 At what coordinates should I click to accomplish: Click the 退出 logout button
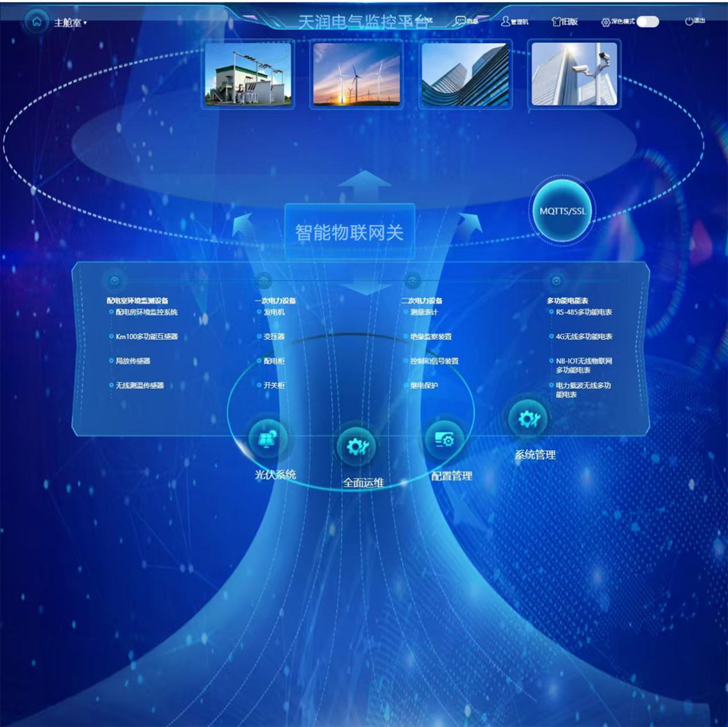695,20
